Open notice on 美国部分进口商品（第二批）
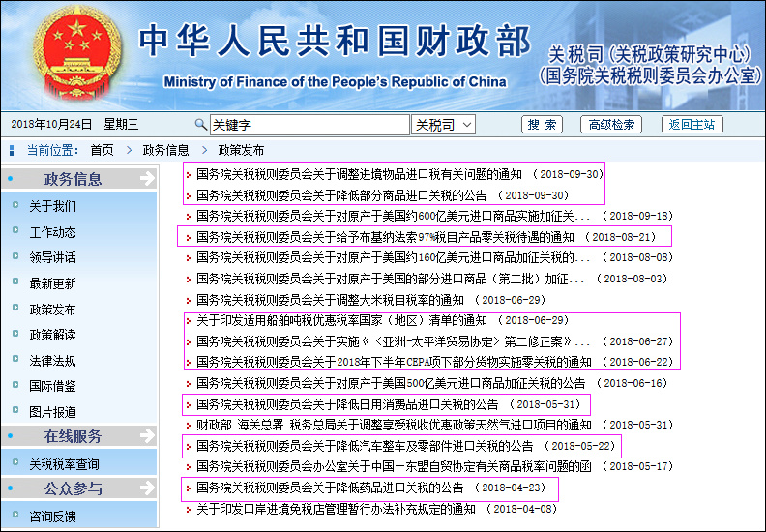Image resolution: width=766 pixels, height=532 pixels. [391, 279]
